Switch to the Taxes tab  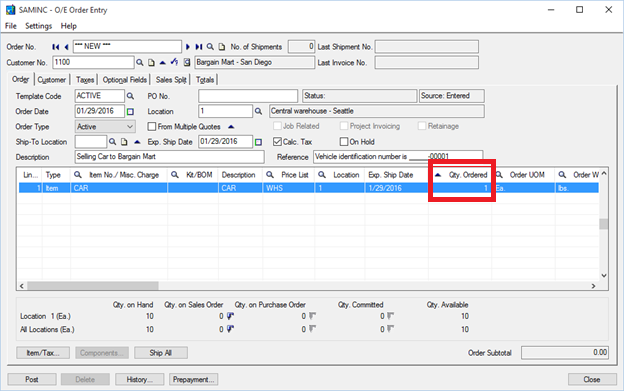(85, 80)
